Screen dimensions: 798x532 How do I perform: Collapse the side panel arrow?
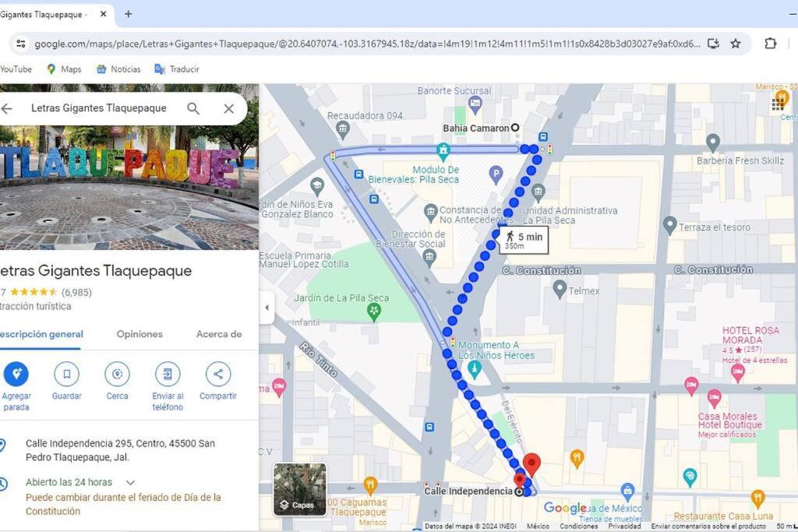coord(267,307)
